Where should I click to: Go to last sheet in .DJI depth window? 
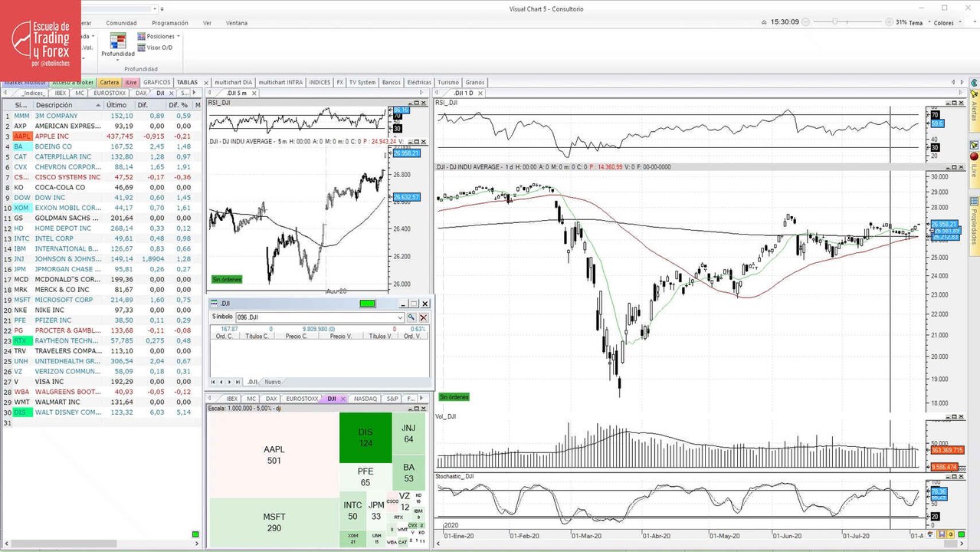click(239, 381)
